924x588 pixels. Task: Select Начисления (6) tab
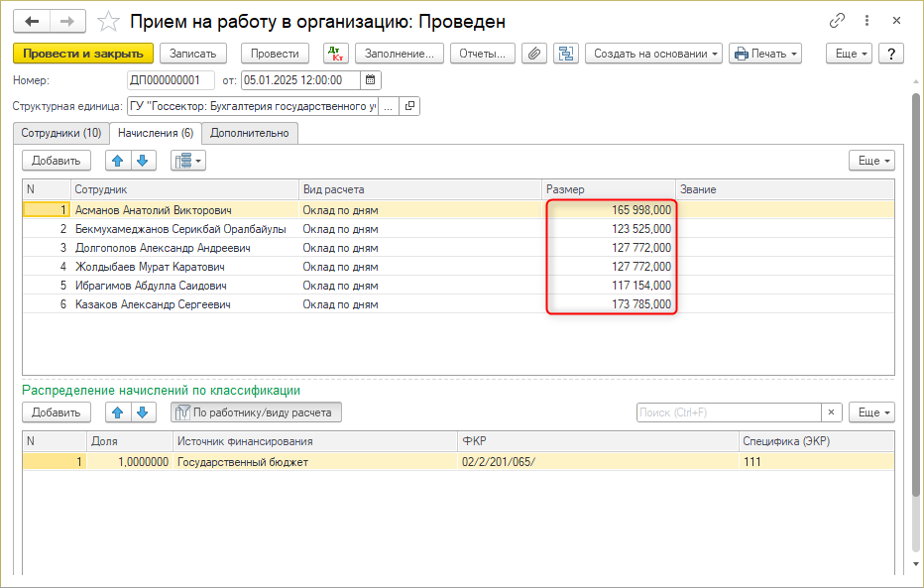coord(156,133)
